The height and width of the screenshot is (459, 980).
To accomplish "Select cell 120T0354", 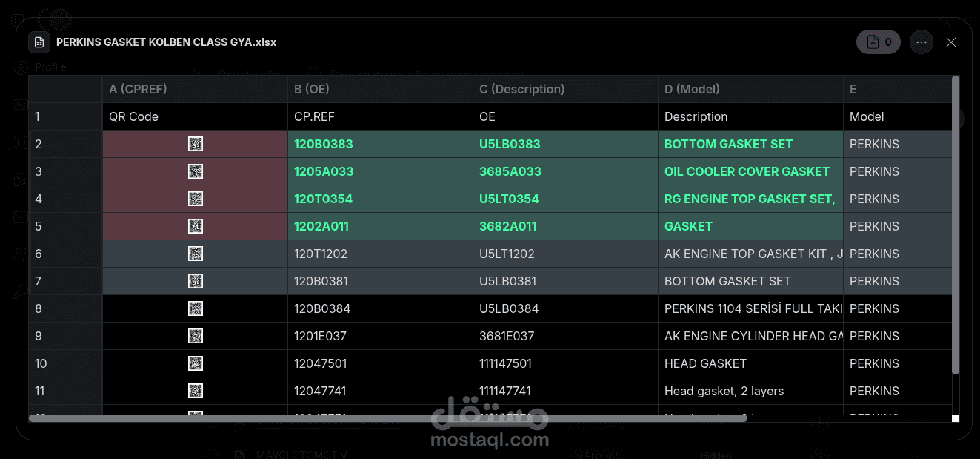I will click(x=380, y=199).
